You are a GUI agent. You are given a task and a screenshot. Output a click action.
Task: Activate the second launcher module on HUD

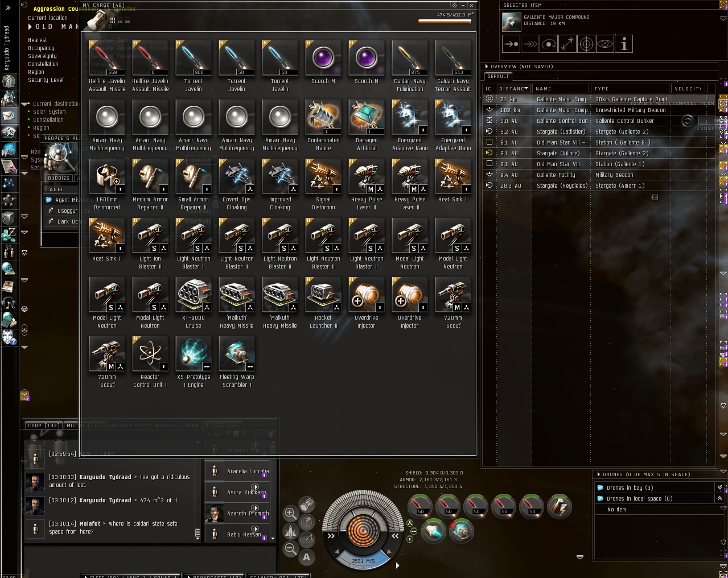pyautogui.click(x=449, y=506)
